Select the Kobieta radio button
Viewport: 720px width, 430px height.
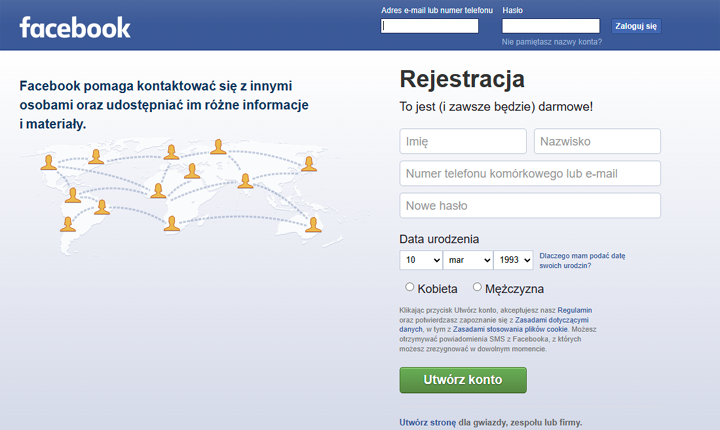pos(410,287)
